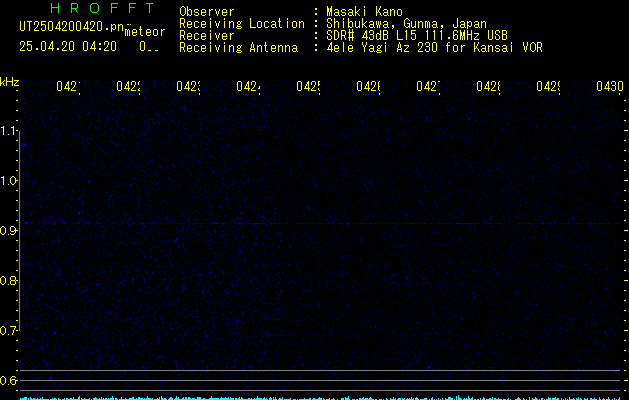This screenshot has height=400, width=629.
Task: Select the date stamp 25.04.20 04:20
Action: click(68, 47)
